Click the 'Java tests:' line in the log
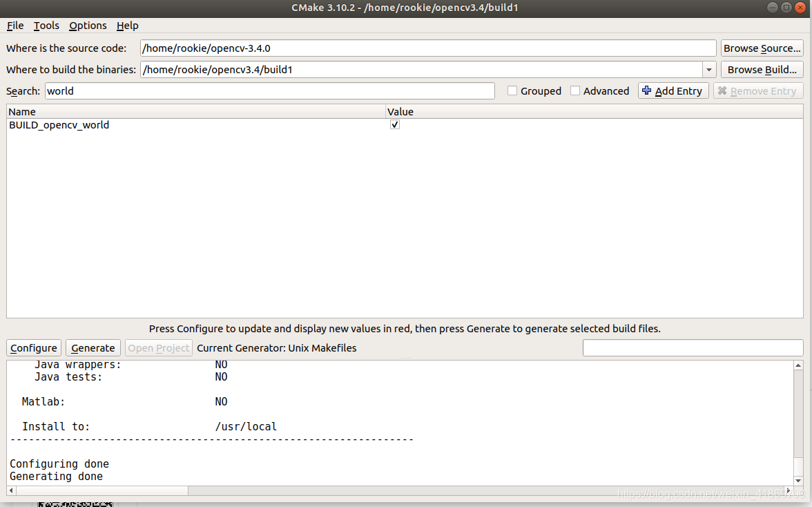The width and height of the screenshot is (812, 507). pyautogui.click(x=68, y=376)
